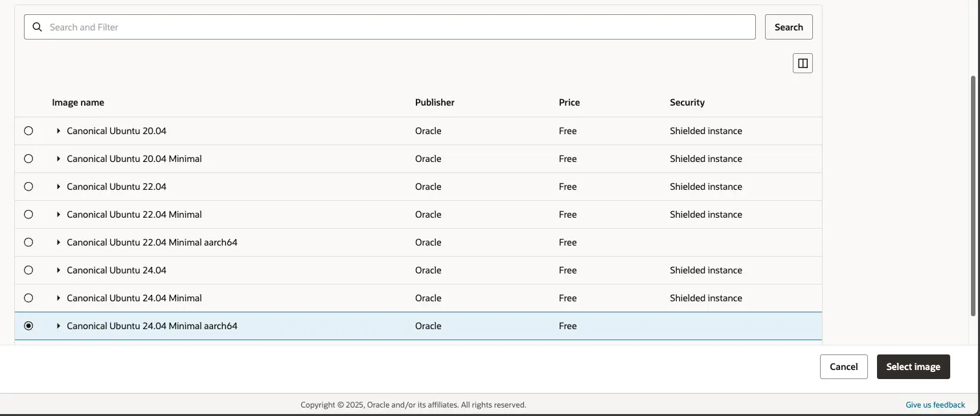Expand the Canonical Ubuntu 24.04 Minimal aarch64 row
Screen dimensions: 980x416
[58, 325]
